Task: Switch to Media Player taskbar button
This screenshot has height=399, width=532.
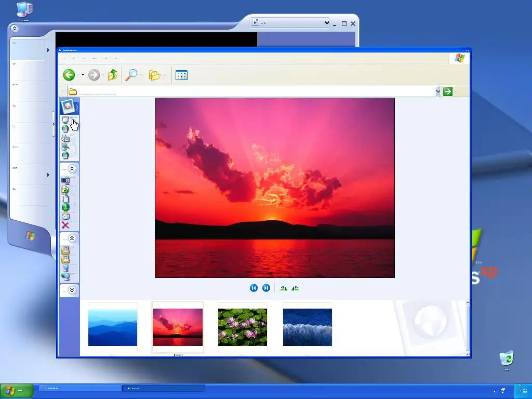Action: click(x=80, y=388)
